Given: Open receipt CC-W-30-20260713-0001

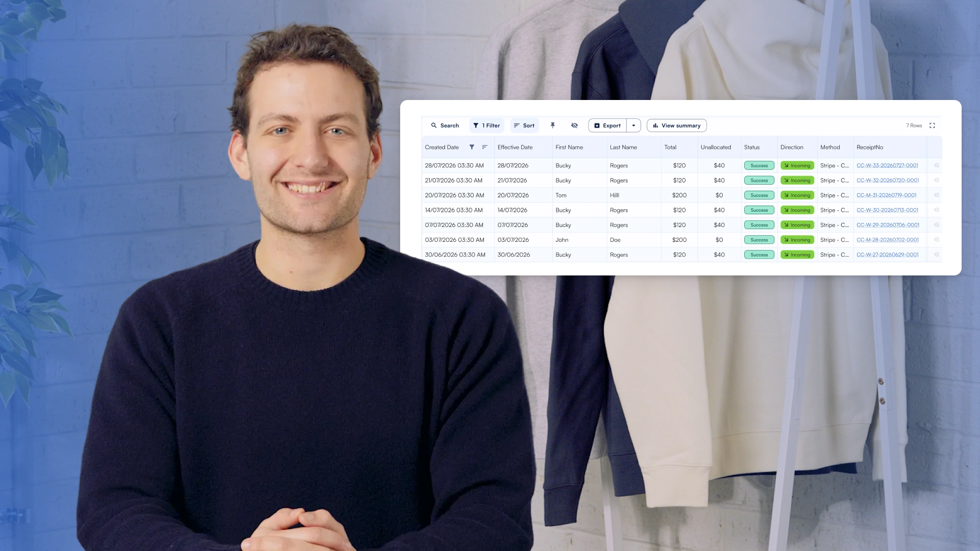Looking at the screenshot, I should pos(887,210).
